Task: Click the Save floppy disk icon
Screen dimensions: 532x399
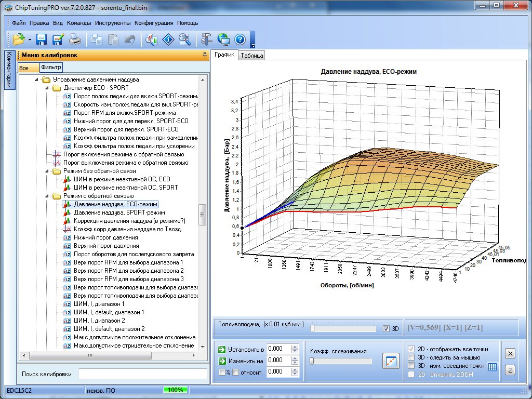Action: [x=42, y=39]
